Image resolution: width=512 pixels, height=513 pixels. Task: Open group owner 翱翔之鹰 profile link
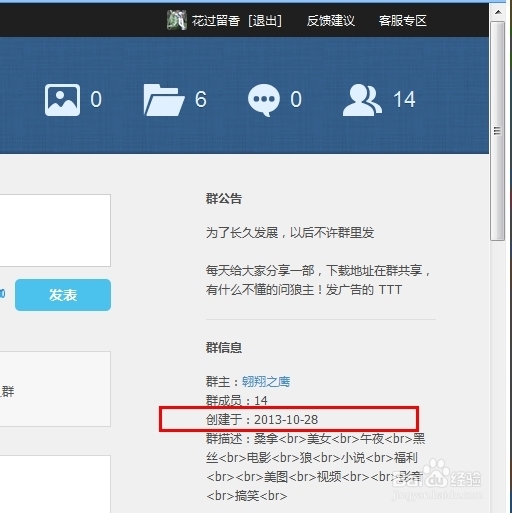click(266, 382)
